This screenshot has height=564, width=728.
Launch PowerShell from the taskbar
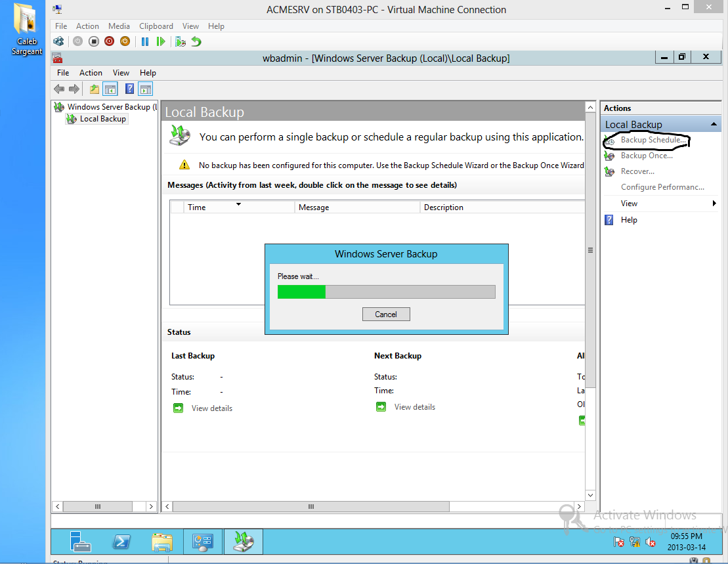pos(121,541)
